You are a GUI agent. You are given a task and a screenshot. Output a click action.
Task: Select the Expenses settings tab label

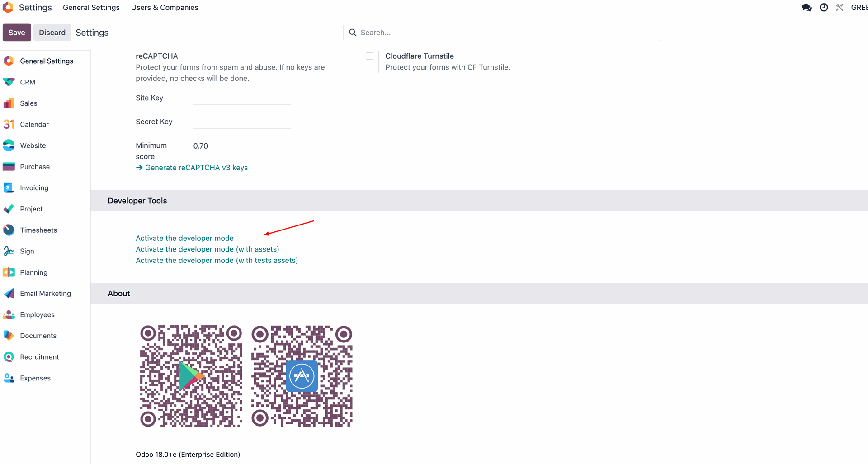35,378
